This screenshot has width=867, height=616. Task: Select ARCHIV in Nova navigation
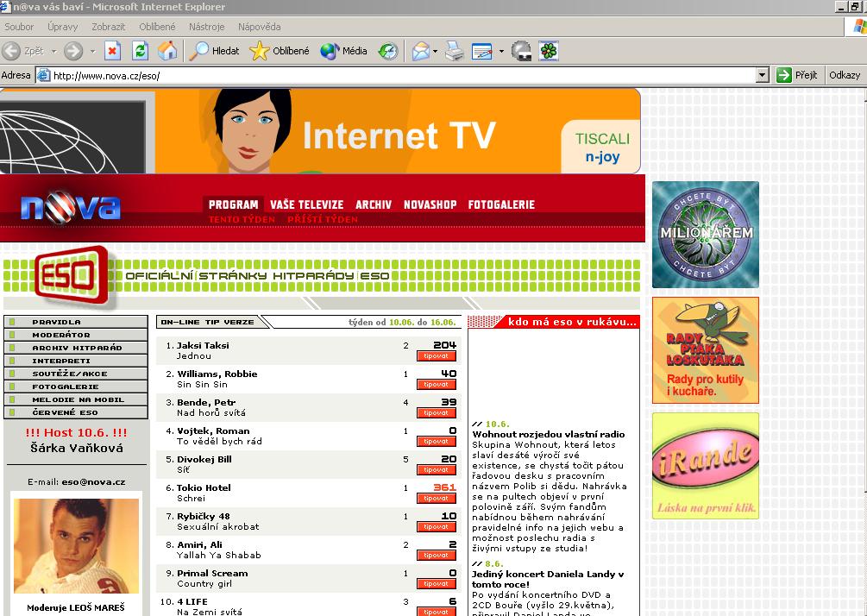tap(374, 204)
